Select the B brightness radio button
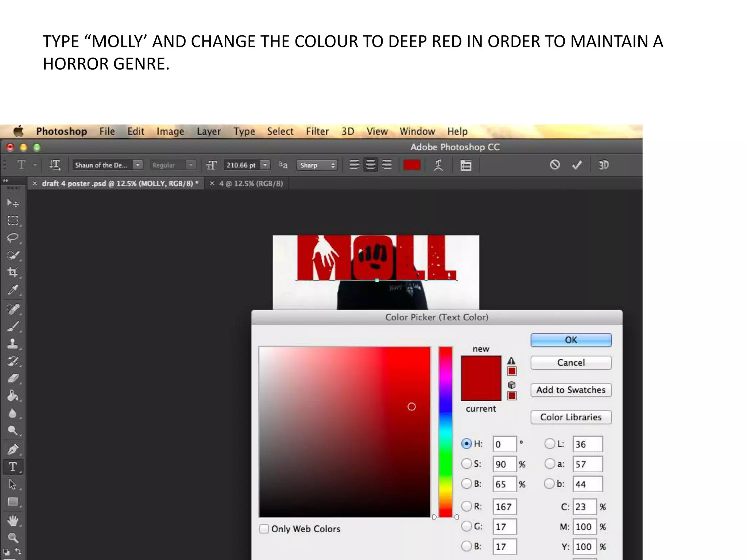The image size is (747, 560). click(x=467, y=484)
